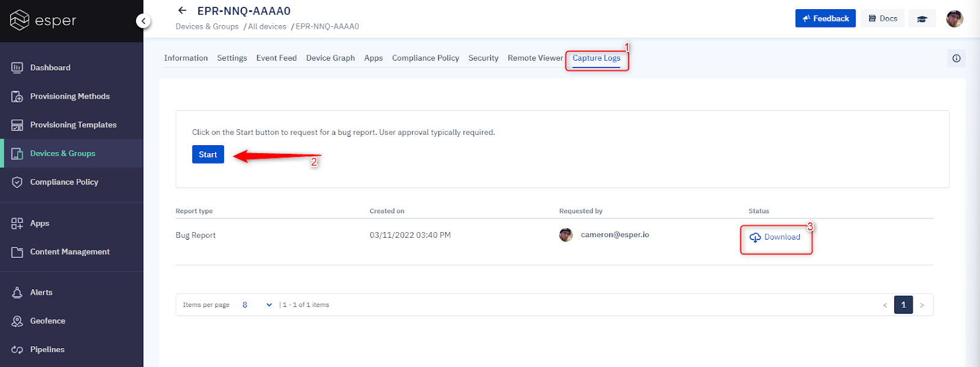
Task: Click the Alerts bell icon
Action: tap(17, 292)
